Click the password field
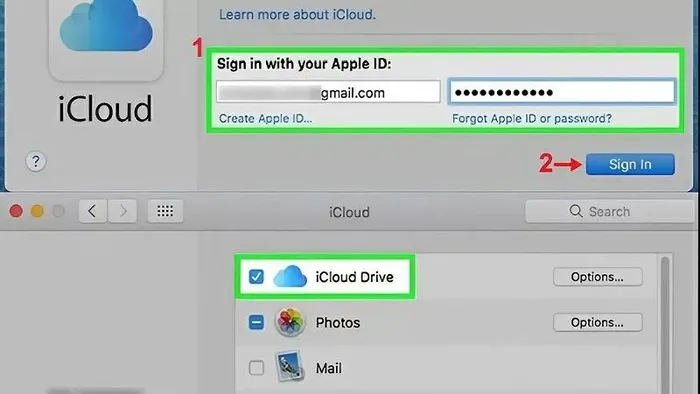 (562, 92)
